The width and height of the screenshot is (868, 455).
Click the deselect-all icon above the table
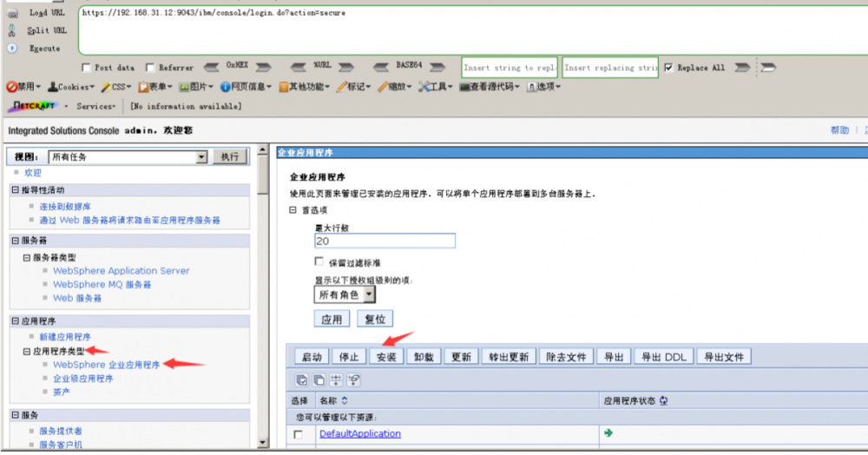[x=319, y=379]
